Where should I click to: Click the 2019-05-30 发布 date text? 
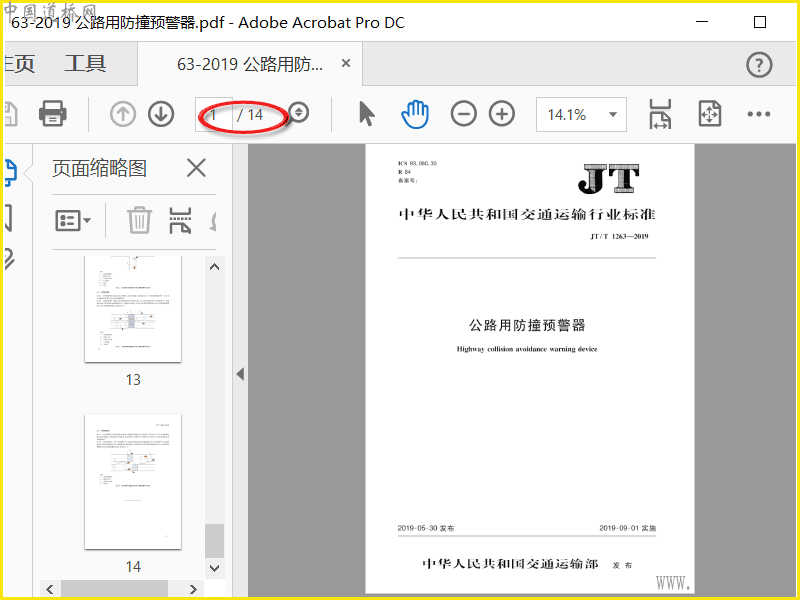click(x=426, y=528)
